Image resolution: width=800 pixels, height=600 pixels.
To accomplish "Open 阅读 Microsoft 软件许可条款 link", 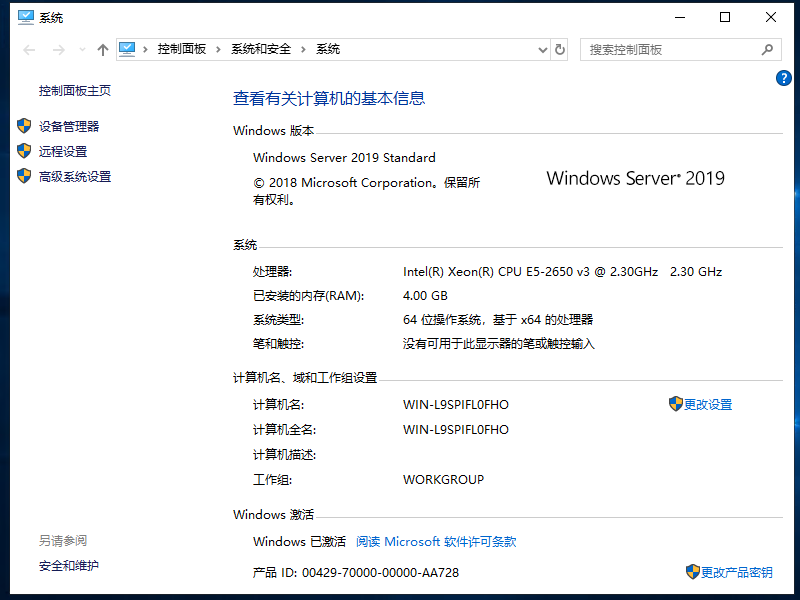I will click(x=437, y=541).
